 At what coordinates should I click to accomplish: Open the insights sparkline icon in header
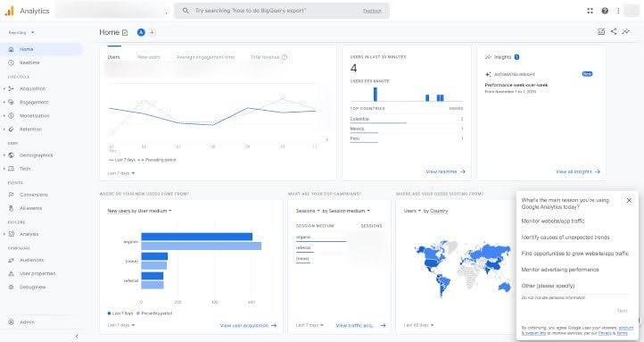pyautogui.click(x=626, y=31)
